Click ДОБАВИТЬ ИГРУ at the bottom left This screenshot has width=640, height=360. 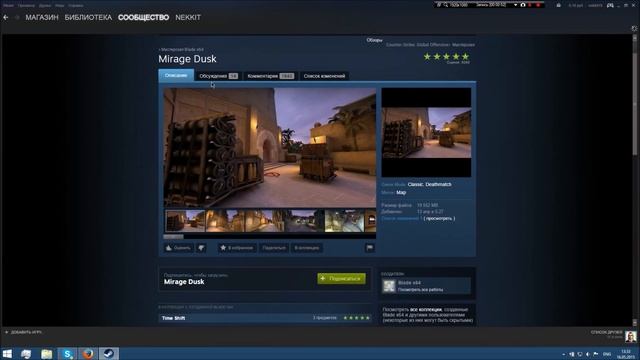26,332
